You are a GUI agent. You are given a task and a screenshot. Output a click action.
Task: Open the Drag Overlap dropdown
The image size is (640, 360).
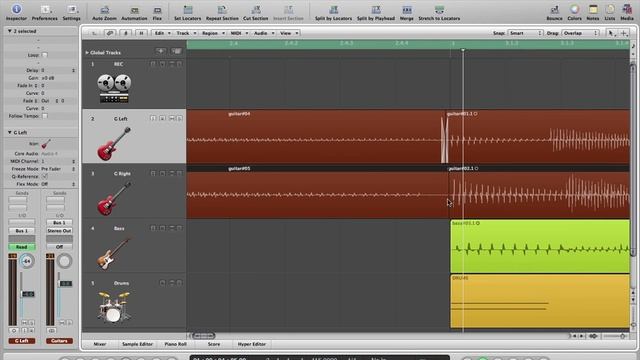[x=580, y=33]
